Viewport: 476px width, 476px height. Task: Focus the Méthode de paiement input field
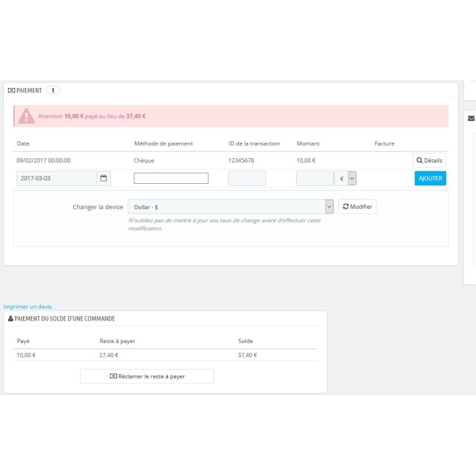(x=171, y=178)
